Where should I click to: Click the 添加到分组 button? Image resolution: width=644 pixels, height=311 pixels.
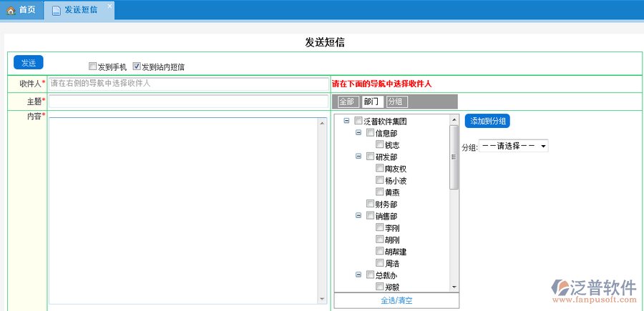[x=487, y=121]
